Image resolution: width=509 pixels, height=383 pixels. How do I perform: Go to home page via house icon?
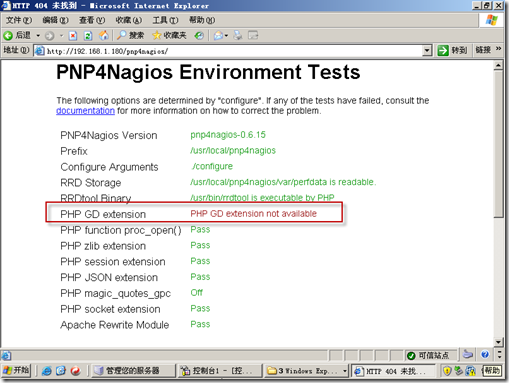[104, 35]
